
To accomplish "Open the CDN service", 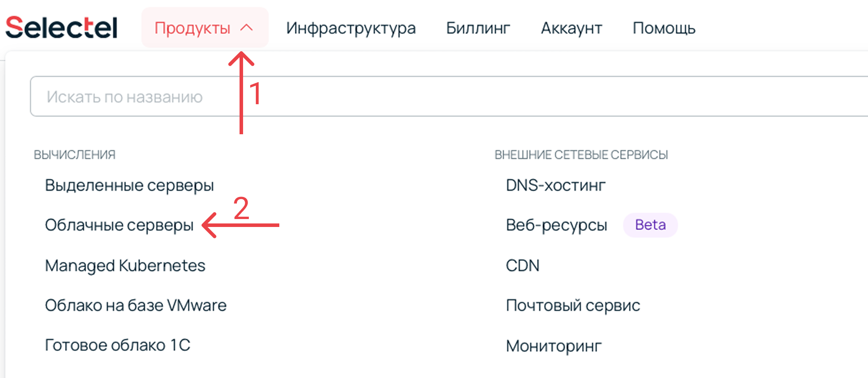I will pyautogui.click(x=522, y=265).
